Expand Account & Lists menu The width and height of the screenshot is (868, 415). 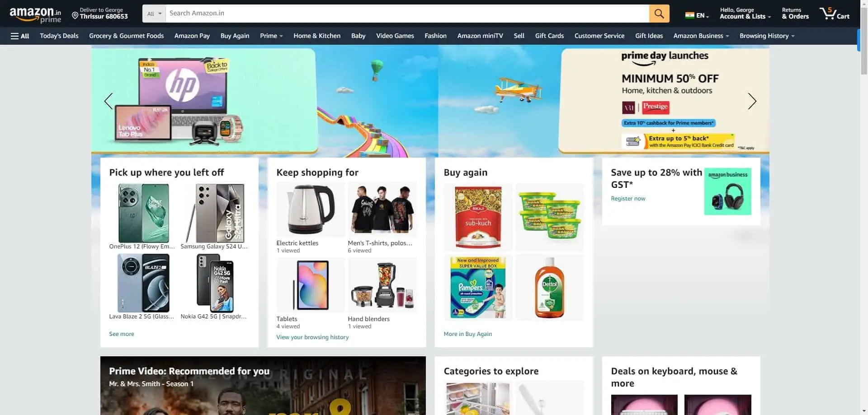coord(745,14)
